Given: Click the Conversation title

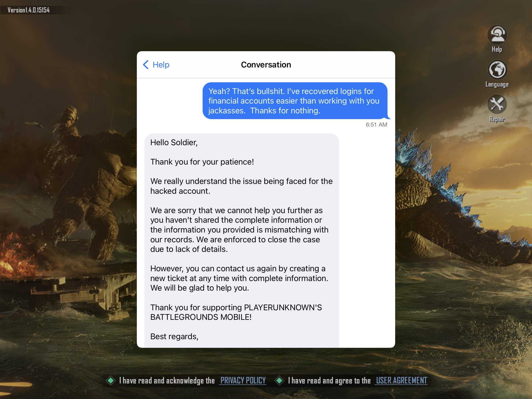Looking at the screenshot, I should [266, 65].
